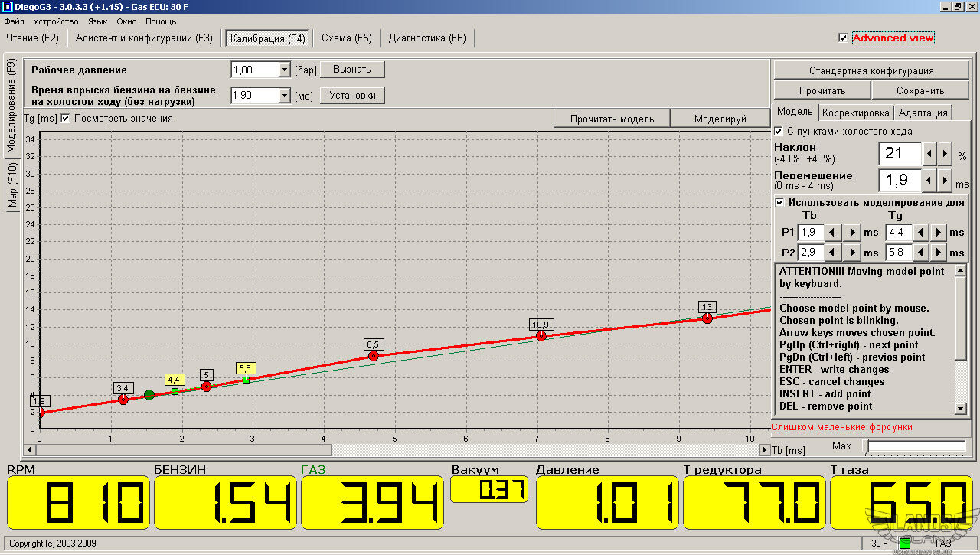Uncheck Посмотреть значения checkbox
The height and width of the screenshot is (555, 980).
(65, 119)
